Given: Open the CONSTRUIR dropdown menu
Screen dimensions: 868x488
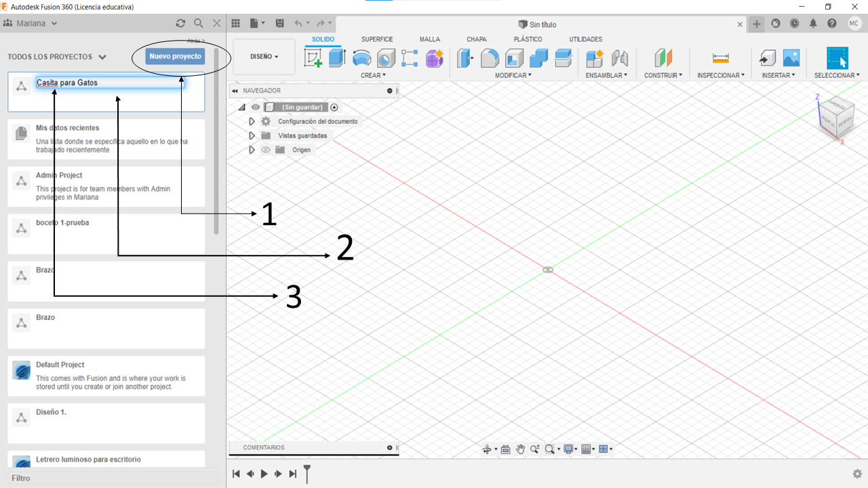Looking at the screenshot, I should coord(663,75).
